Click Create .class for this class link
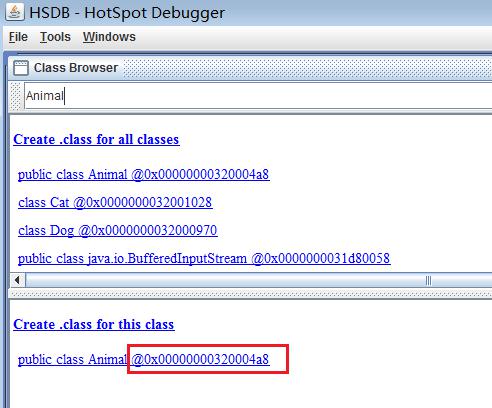 pyautogui.click(x=94, y=324)
